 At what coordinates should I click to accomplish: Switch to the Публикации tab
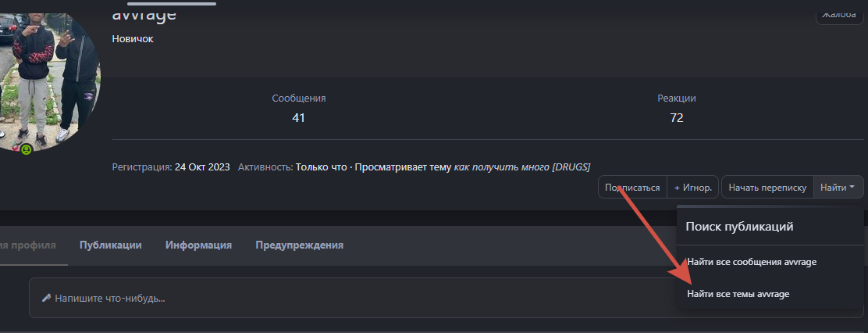pos(110,245)
